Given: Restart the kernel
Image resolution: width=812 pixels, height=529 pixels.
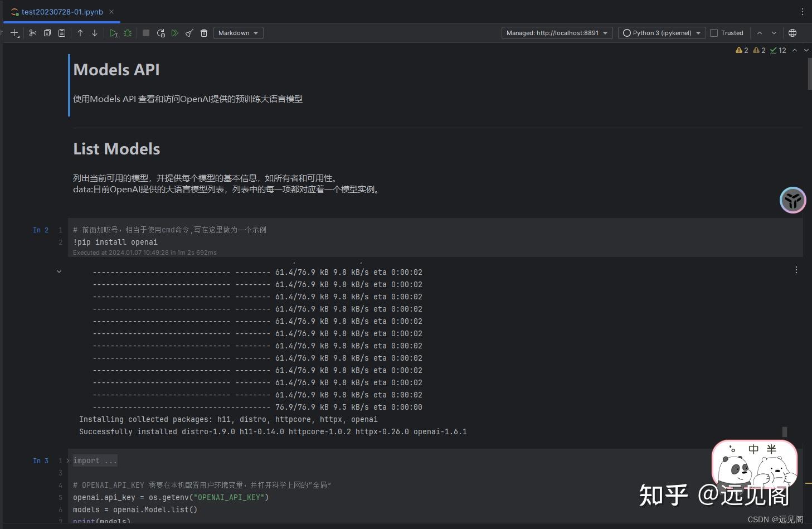Looking at the screenshot, I should pyautogui.click(x=161, y=33).
